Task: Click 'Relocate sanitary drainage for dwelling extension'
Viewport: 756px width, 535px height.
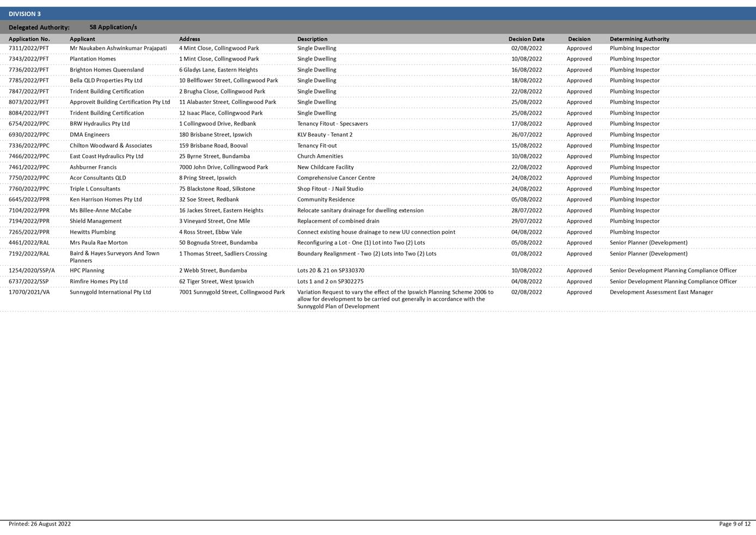Action: [360, 210]
